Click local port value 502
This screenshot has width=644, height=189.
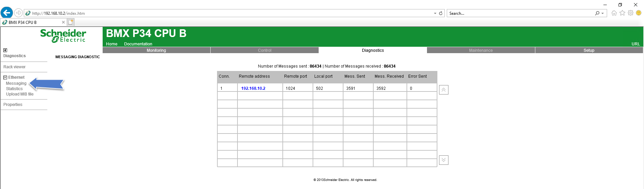pyautogui.click(x=319, y=88)
